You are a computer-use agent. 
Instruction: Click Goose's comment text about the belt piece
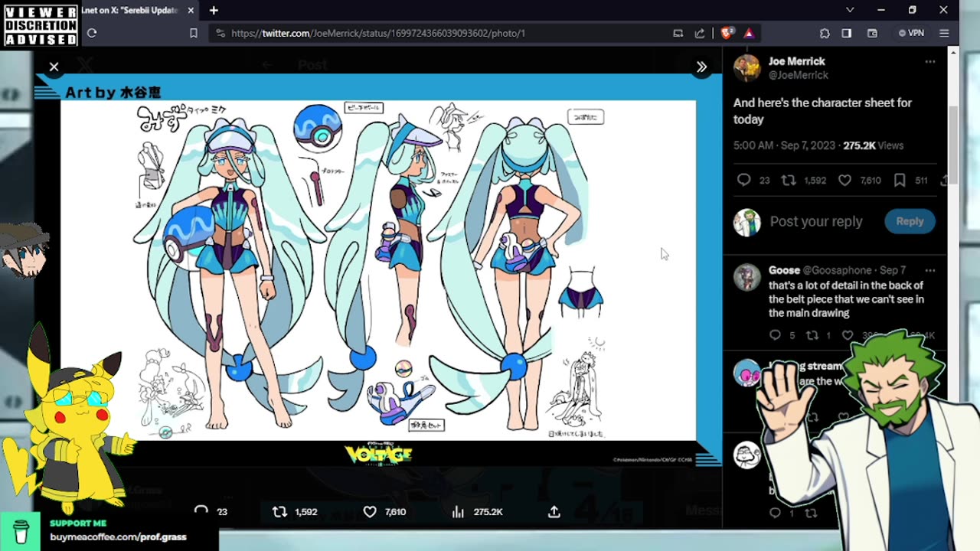(x=846, y=299)
